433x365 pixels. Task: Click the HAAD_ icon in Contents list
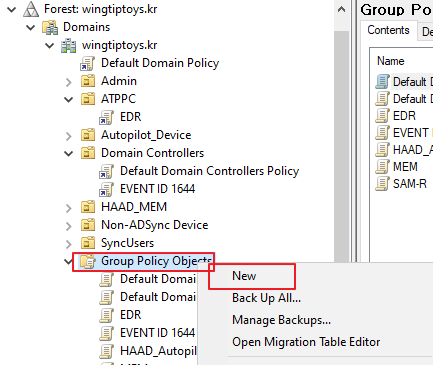[382, 150]
